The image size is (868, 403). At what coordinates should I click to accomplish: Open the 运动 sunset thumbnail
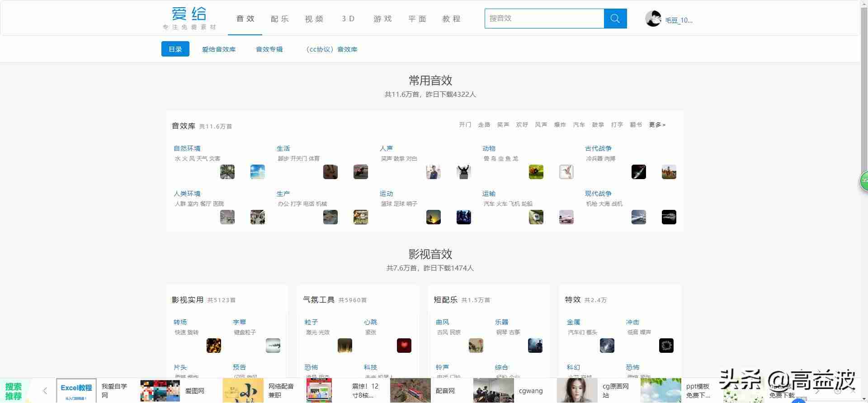pos(434,217)
